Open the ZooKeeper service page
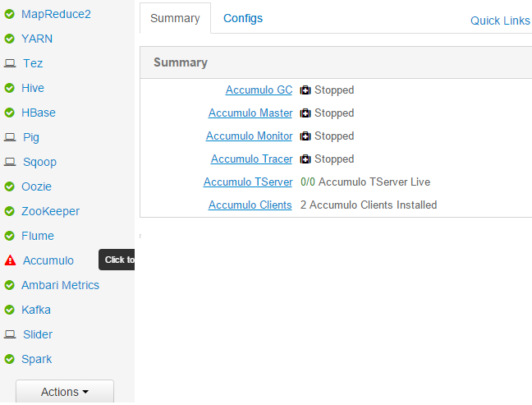Image resolution: width=532 pixels, height=405 pixels. (50, 211)
